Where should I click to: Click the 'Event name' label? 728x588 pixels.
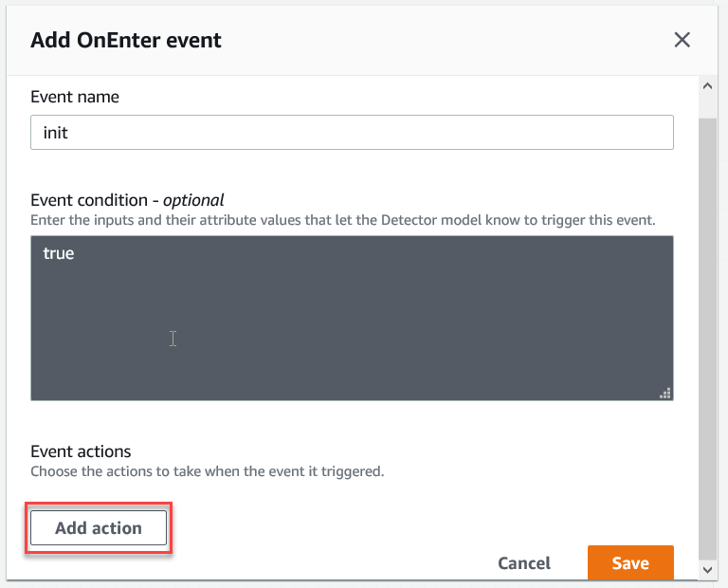(x=75, y=97)
